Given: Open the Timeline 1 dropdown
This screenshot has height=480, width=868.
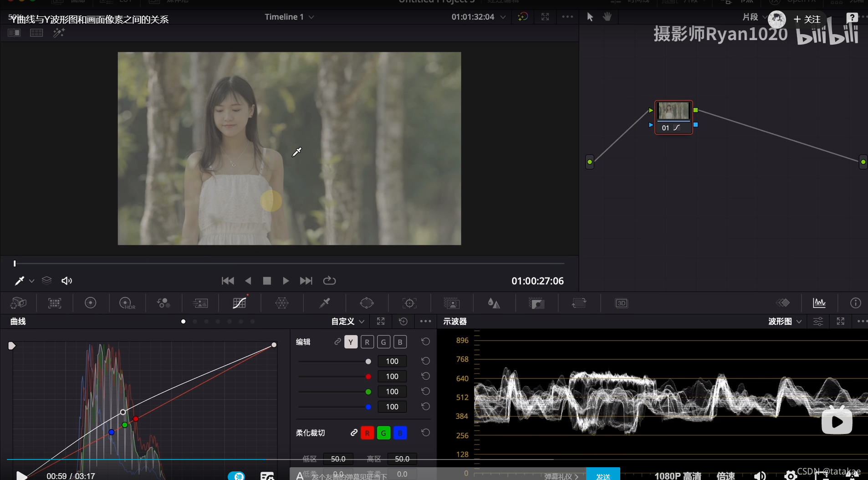Looking at the screenshot, I should coord(289,17).
